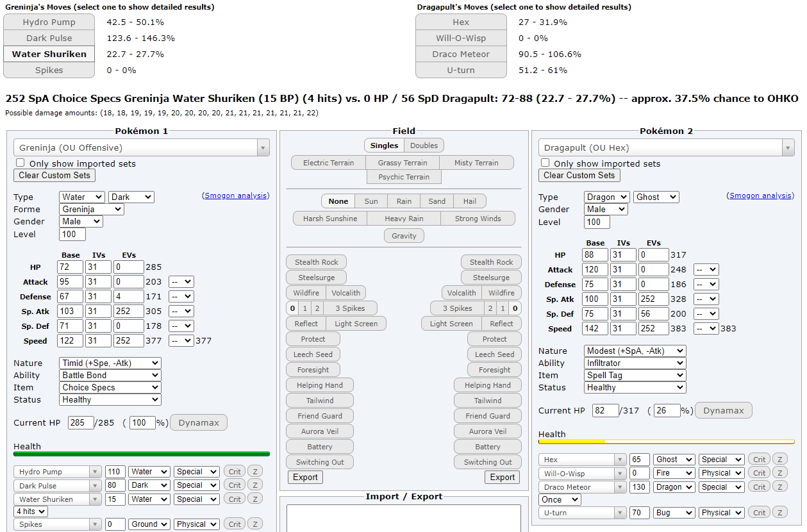The image size is (807, 532).
Task: Open Smogon analysis link for Greninja
Action: pyautogui.click(x=235, y=195)
